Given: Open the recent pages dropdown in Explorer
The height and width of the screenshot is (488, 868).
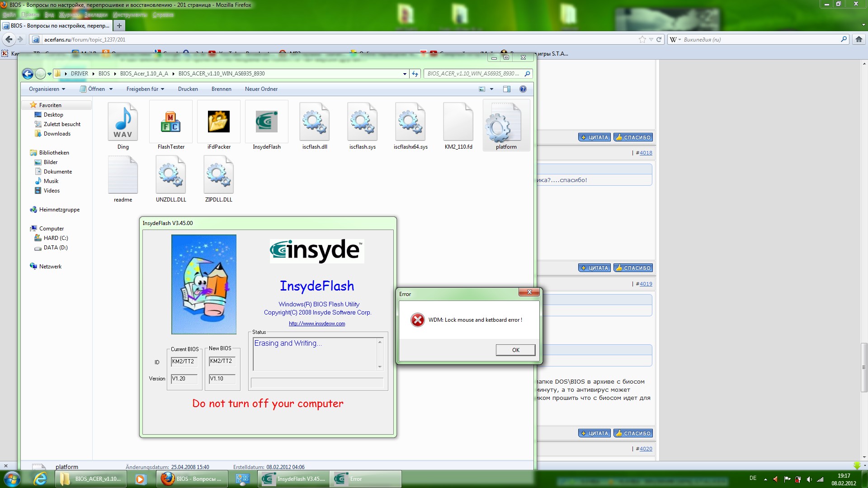Looking at the screenshot, I should [50, 74].
